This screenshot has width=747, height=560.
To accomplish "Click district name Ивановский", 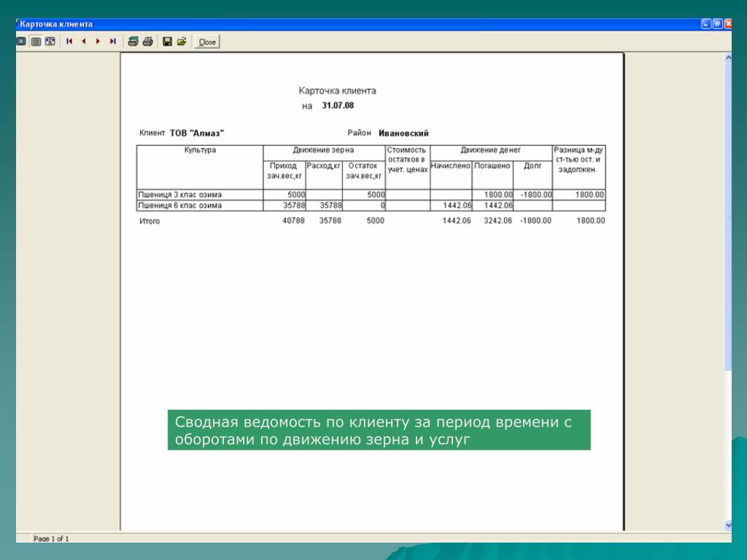I will pyautogui.click(x=403, y=133).
